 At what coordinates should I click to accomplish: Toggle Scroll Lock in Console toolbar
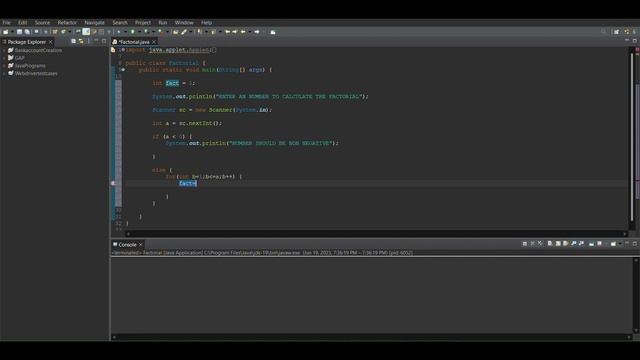click(x=558, y=244)
